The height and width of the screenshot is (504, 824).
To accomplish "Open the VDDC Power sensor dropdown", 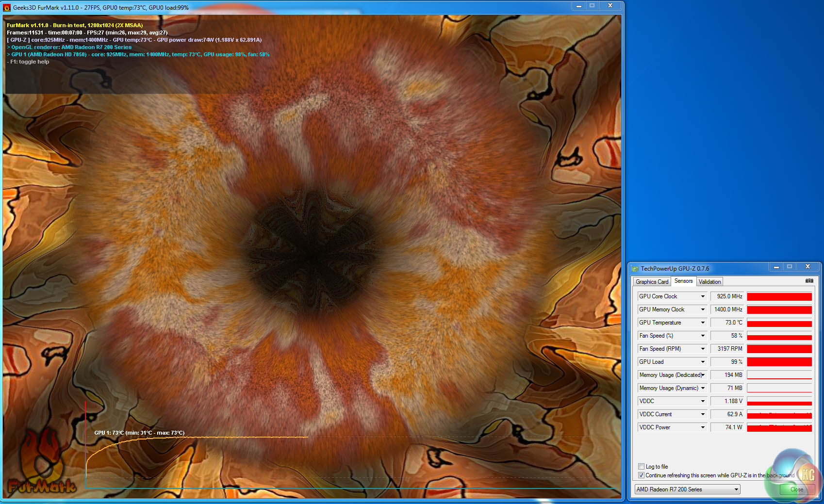I will pos(702,427).
